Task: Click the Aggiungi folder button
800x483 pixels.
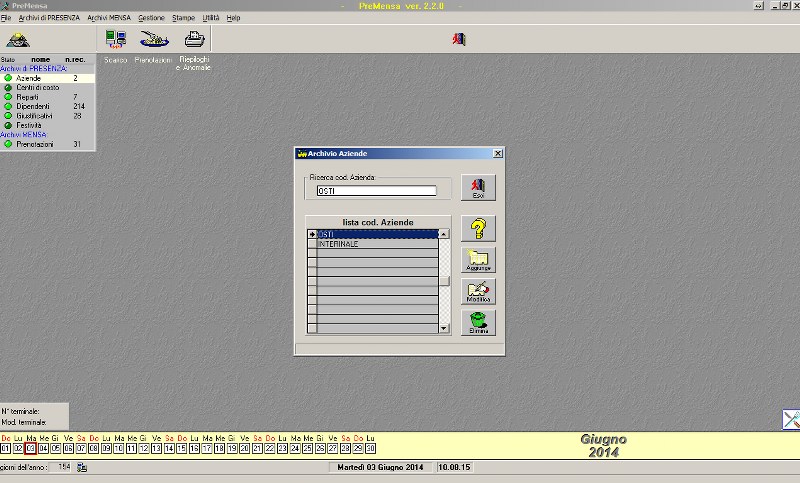Action: pos(478,260)
